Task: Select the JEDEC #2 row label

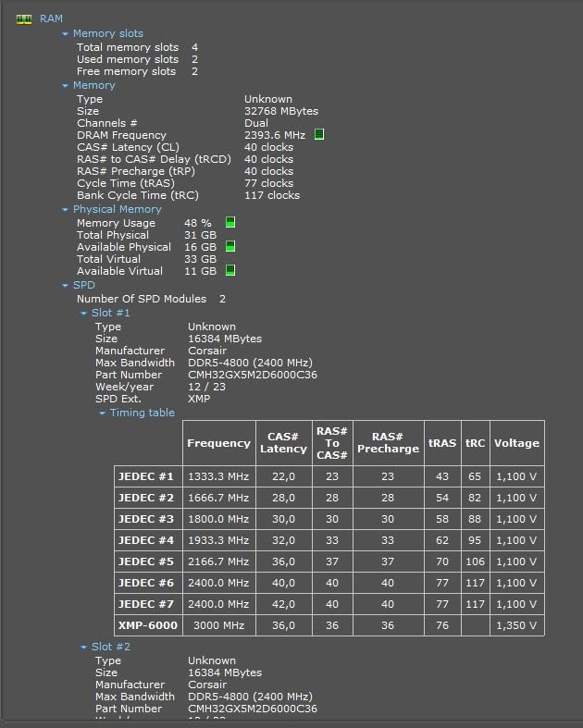Action: (146, 499)
